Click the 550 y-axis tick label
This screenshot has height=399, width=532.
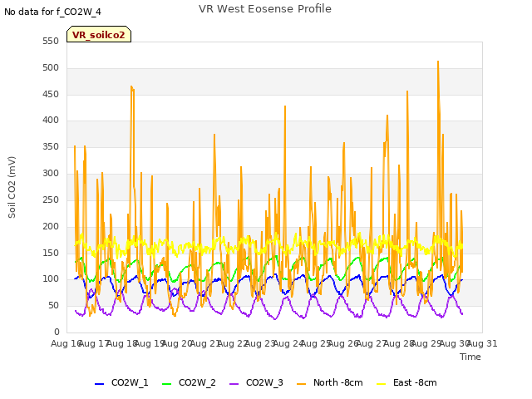pyautogui.click(x=51, y=42)
